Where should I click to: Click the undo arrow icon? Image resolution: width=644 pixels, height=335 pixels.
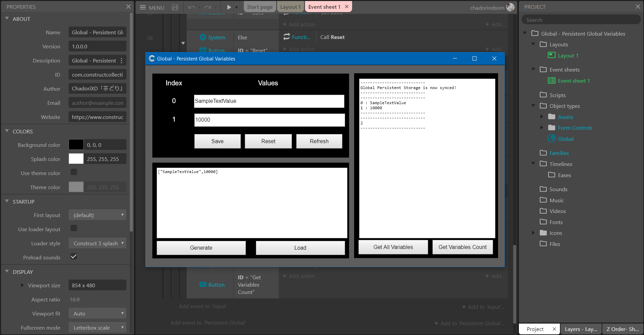[192, 7]
